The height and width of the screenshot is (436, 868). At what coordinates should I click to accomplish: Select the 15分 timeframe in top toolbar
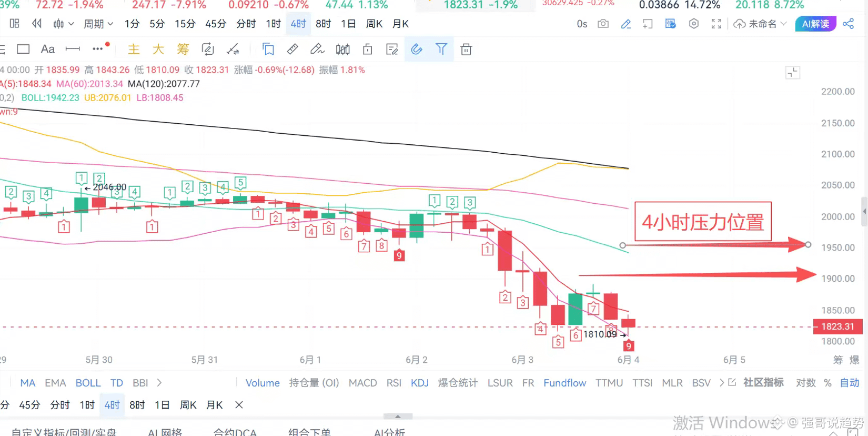tap(185, 24)
